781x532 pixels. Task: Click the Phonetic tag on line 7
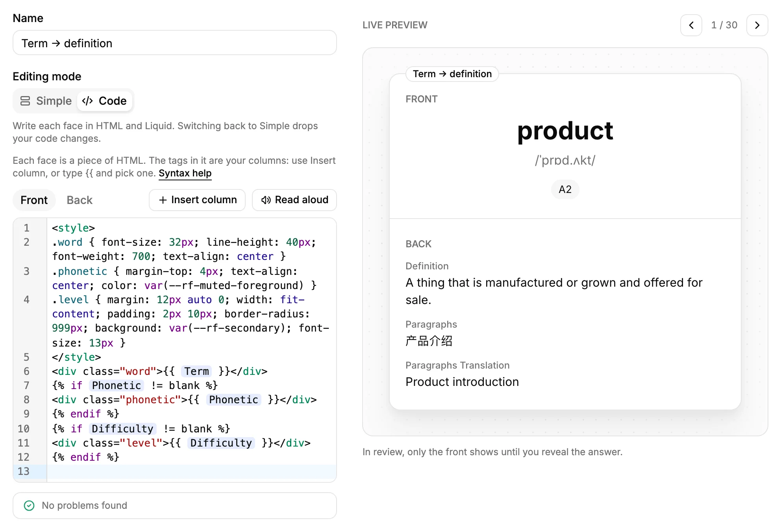117,386
